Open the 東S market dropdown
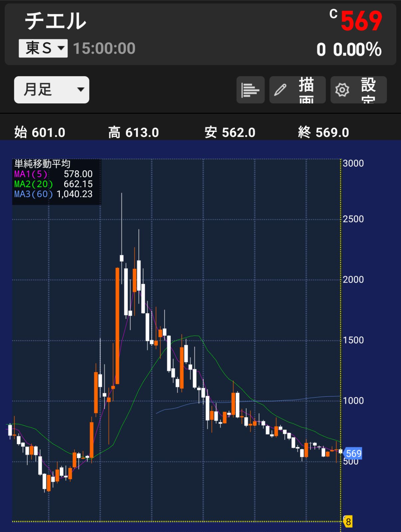Viewport: 401px width, 532px height. 43,48
